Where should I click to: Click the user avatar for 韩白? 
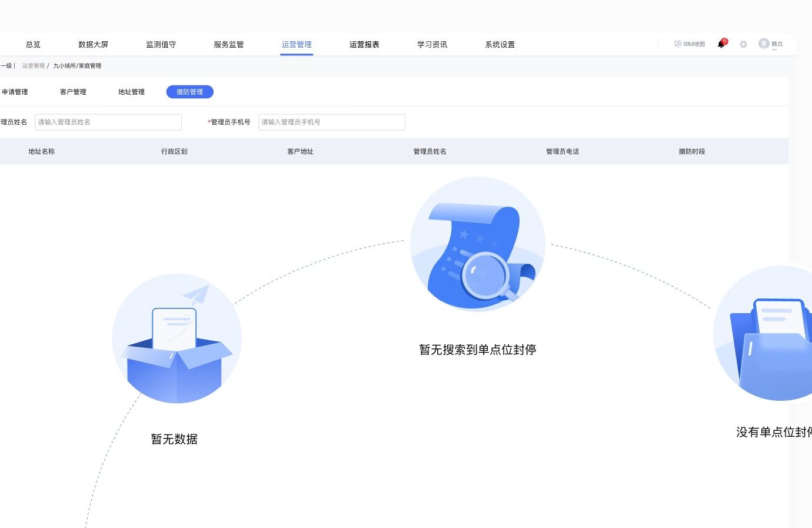764,44
